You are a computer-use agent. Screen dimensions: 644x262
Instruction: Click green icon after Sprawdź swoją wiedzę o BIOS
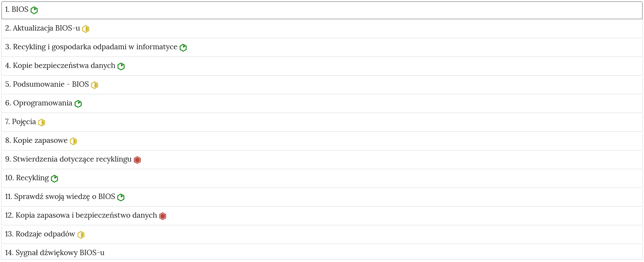point(121,197)
